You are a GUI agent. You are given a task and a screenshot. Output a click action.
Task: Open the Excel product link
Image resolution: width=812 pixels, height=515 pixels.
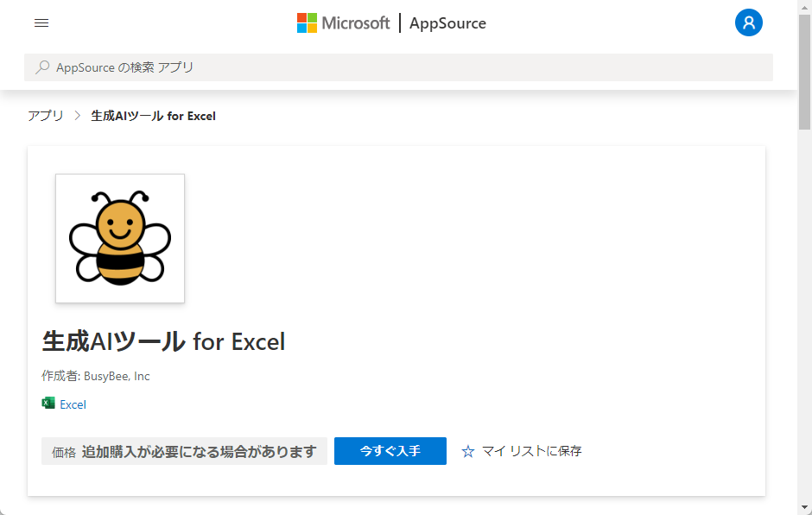tap(73, 404)
